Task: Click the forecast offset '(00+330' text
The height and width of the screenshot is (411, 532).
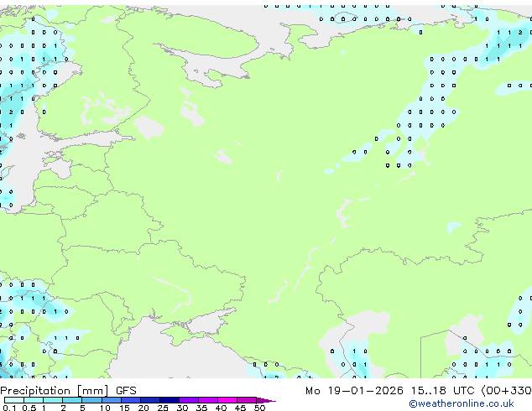Action: point(506,391)
